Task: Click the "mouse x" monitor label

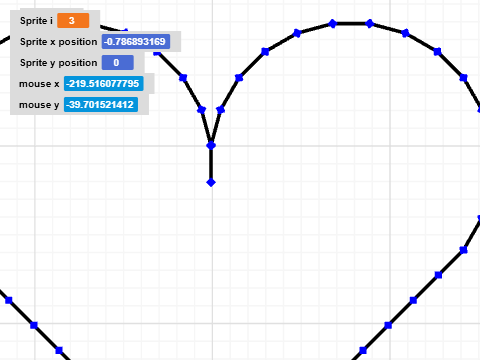Action: 39,84
